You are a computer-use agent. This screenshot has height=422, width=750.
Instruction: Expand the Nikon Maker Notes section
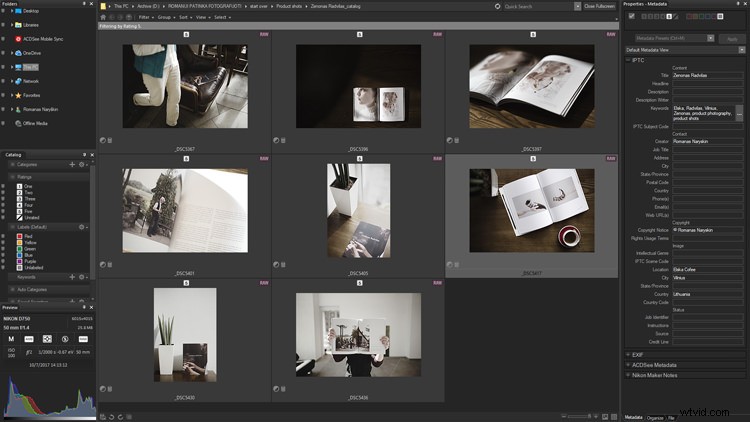pyautogui.click(x=628, y=375)
